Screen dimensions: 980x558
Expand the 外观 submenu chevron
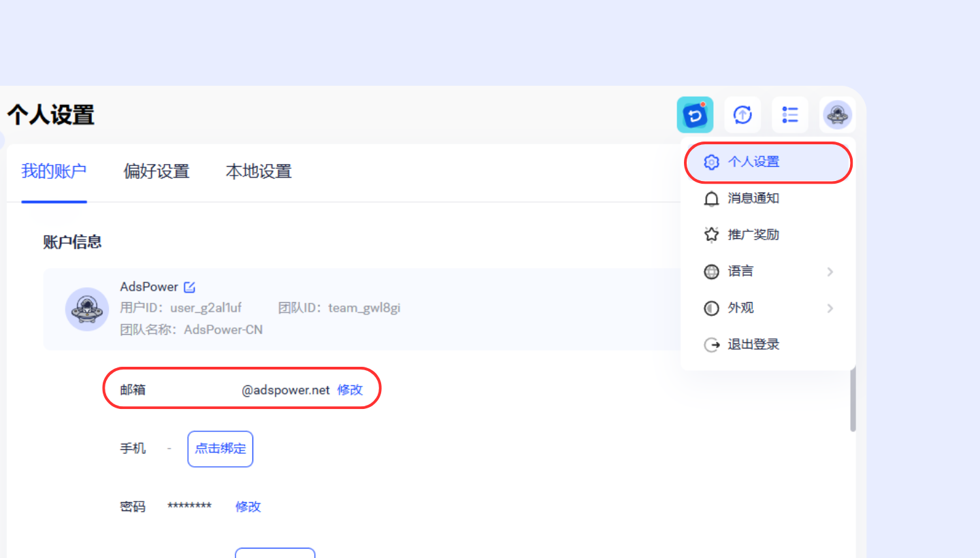(830, 308)
